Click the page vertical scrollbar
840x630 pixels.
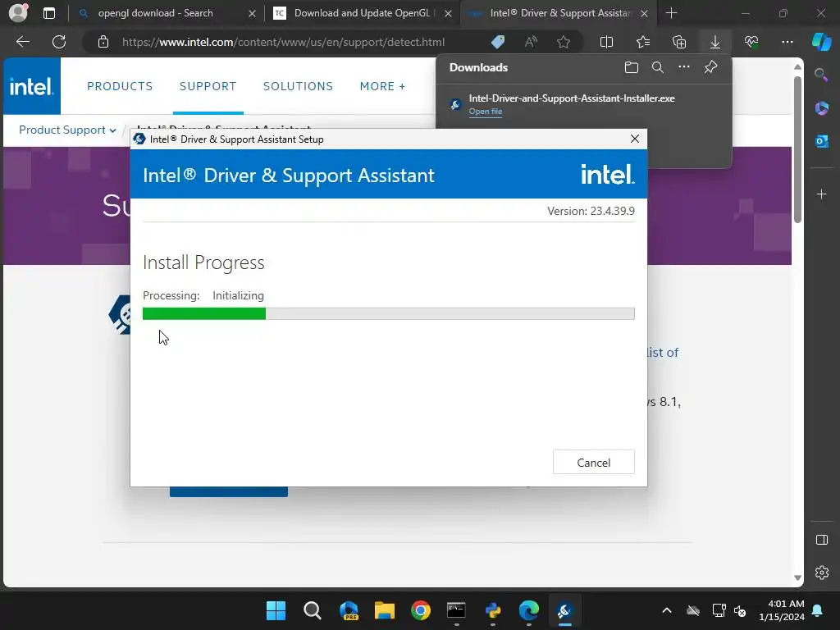(797, 149)
